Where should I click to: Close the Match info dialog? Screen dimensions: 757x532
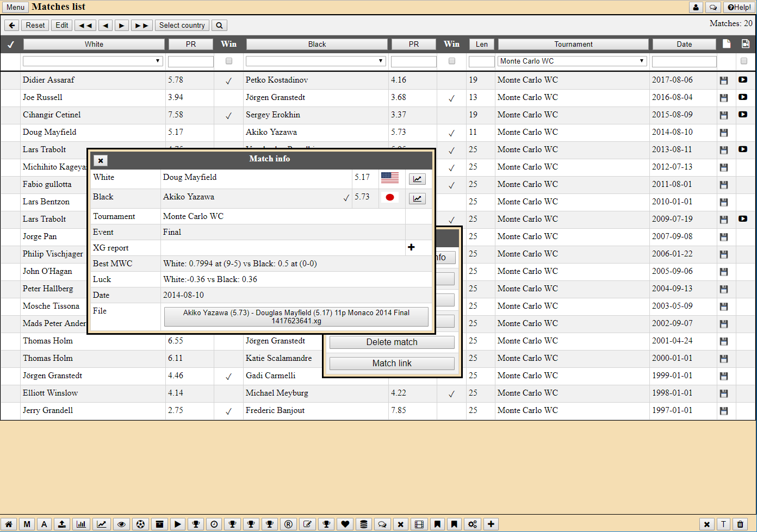click(x=101, y=160)
